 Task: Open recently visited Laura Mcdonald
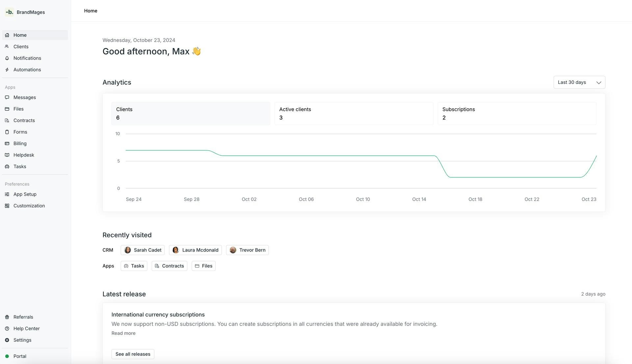[x=195, y=250]
